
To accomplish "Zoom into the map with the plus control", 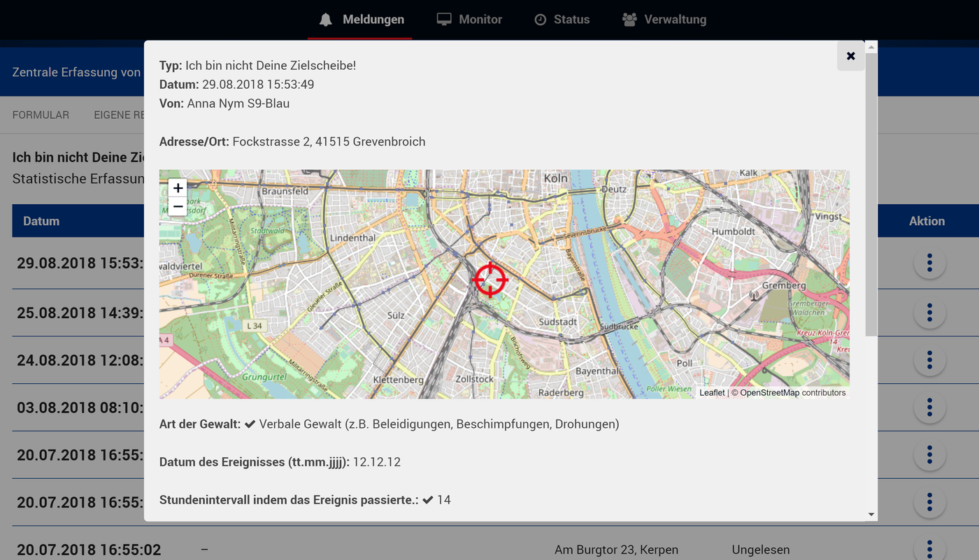I will (x=177, y=187).
